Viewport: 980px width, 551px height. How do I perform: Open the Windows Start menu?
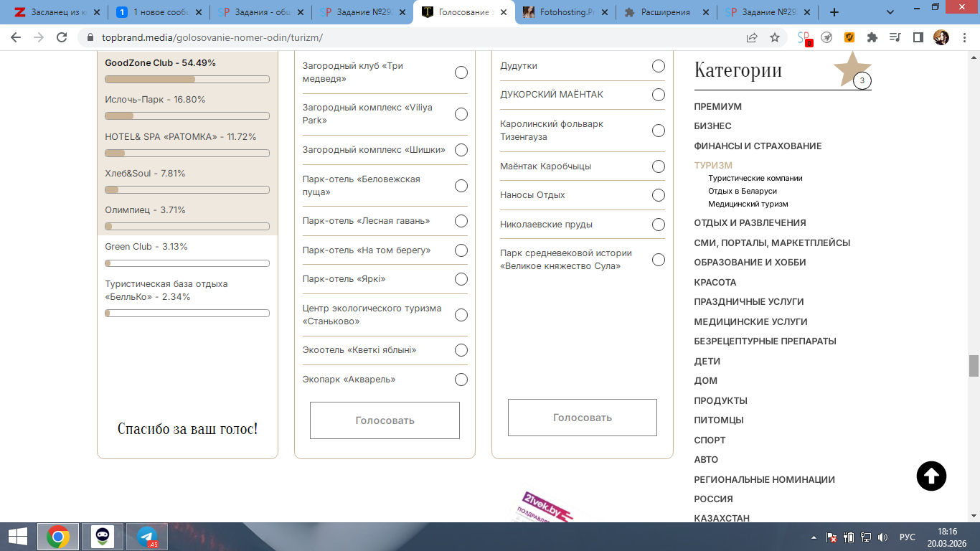(17, 537)
